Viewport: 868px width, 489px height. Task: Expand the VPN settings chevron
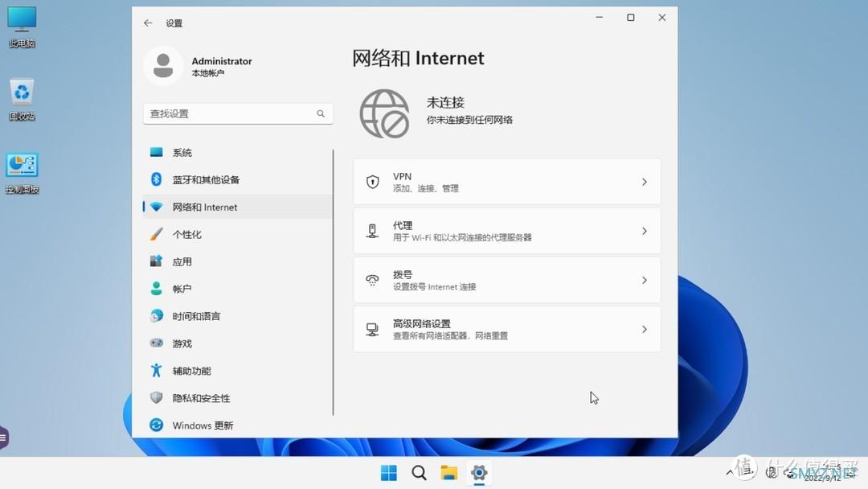645,182
